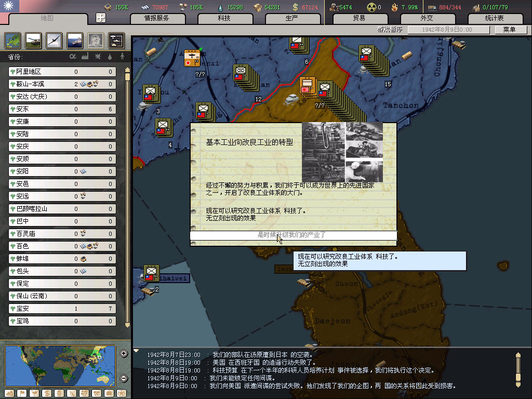Sort provinces by the manpower figure icon
532x399 pixels.
(122, 56)
